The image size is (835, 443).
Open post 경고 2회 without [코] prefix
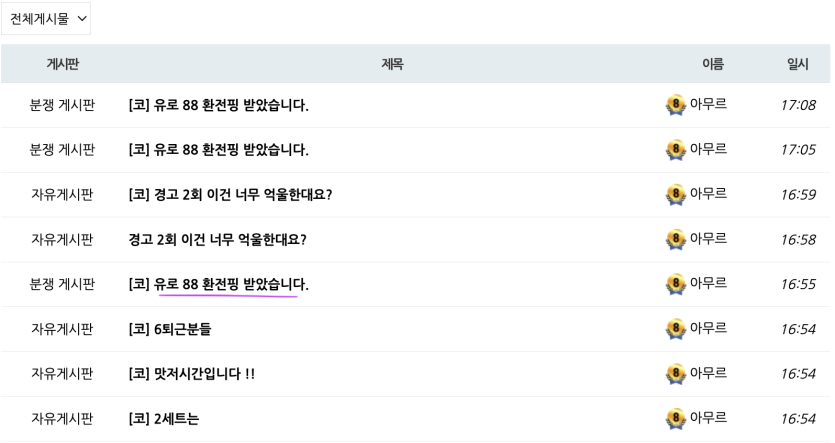[217, 239]
